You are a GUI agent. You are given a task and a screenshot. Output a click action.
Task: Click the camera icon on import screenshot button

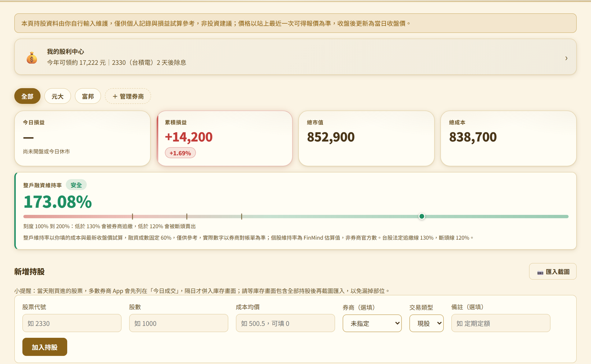540,272
